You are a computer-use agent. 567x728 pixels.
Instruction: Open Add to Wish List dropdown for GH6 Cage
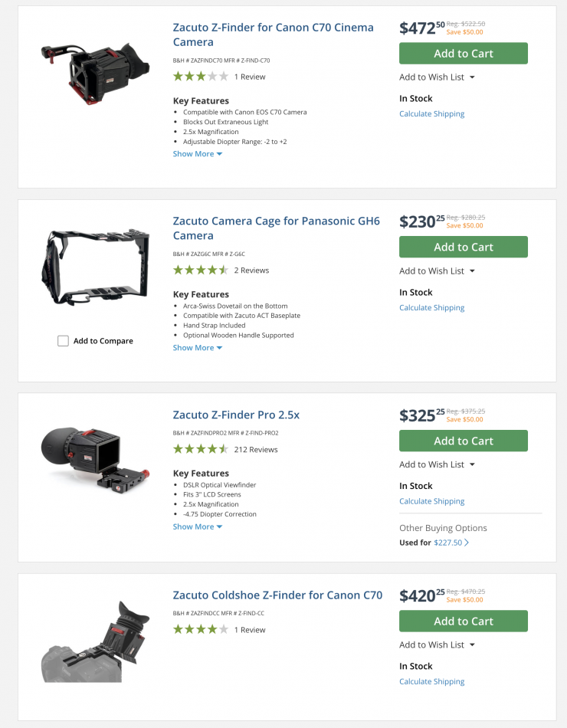click(x=437, y=271)
